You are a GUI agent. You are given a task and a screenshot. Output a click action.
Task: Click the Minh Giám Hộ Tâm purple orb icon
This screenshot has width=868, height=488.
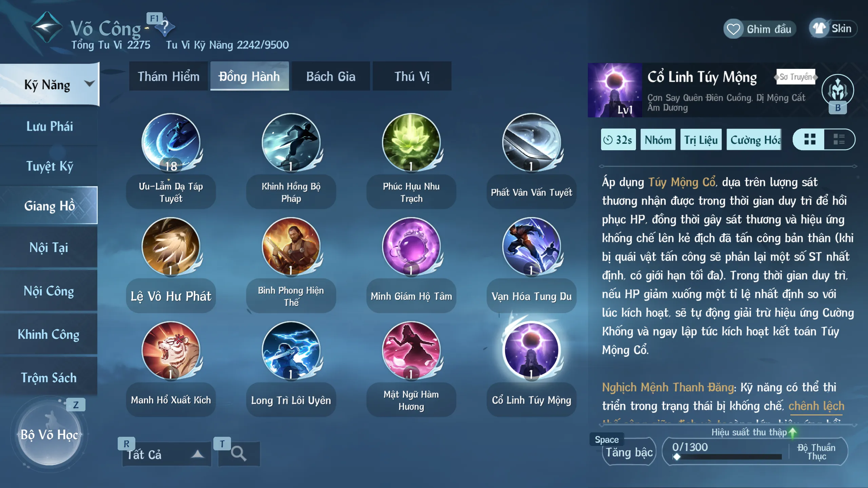click(x=411, y=247)
